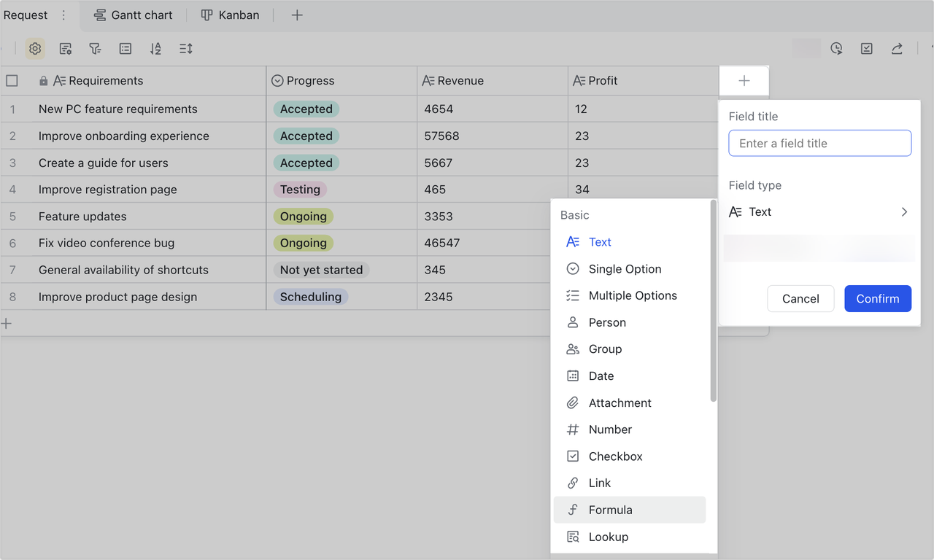Cancel adding the new field
Screen dimensions: 934x560
(800, 298)
